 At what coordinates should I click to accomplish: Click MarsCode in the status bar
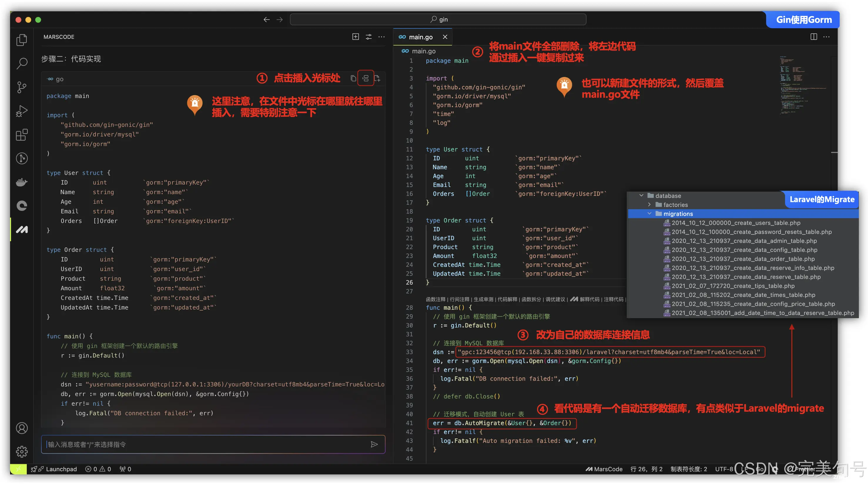[604, 469]
